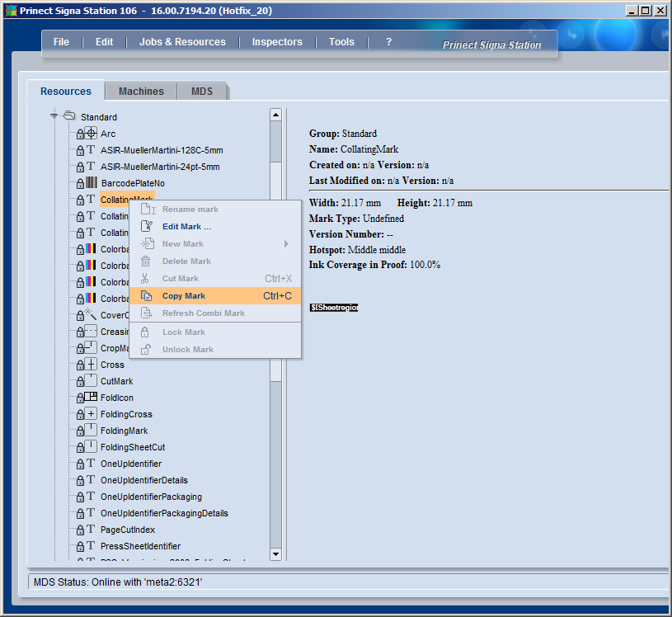Click the $[Sheetregion mark preview
Viewport: 672px width, 617px height.
pyautogui.click(x=334, y=308)
